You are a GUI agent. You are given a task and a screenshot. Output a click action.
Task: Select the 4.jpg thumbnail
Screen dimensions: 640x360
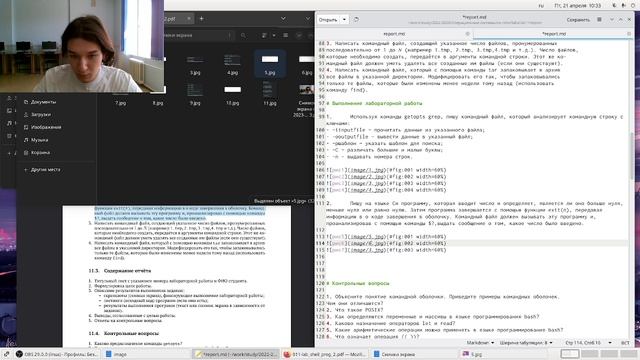pyautogui.click(x=232, y=60)
